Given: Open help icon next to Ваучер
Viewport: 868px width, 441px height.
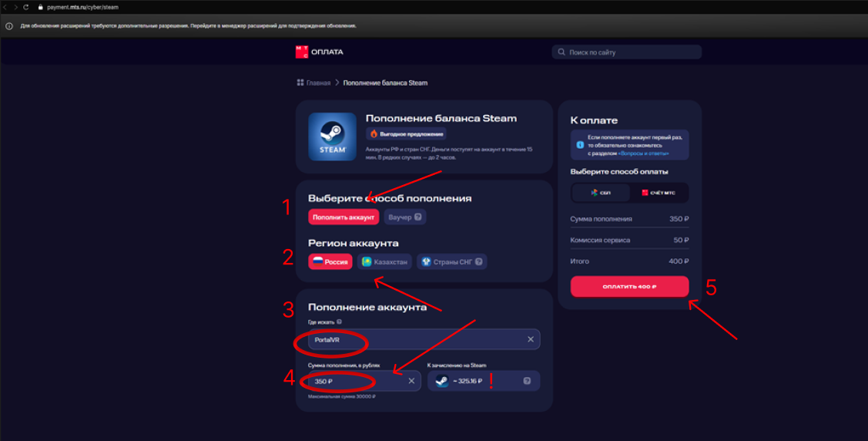Looking at the screenshot, I should [x=418, y=217].
